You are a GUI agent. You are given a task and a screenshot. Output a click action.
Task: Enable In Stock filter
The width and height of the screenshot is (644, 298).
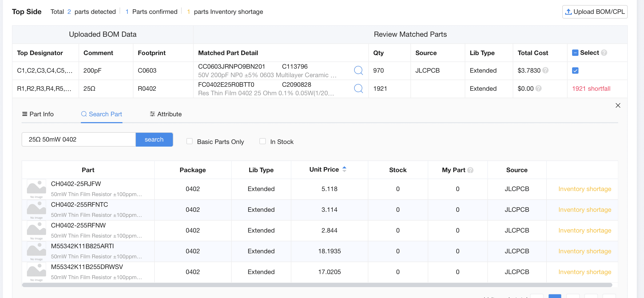263,141
